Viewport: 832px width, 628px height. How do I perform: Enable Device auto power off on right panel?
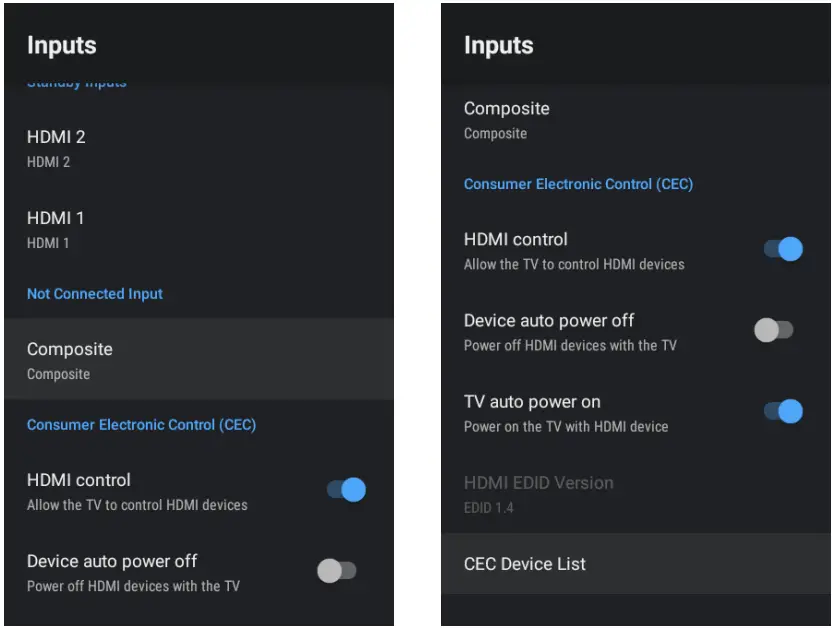(x=775, y=330)
